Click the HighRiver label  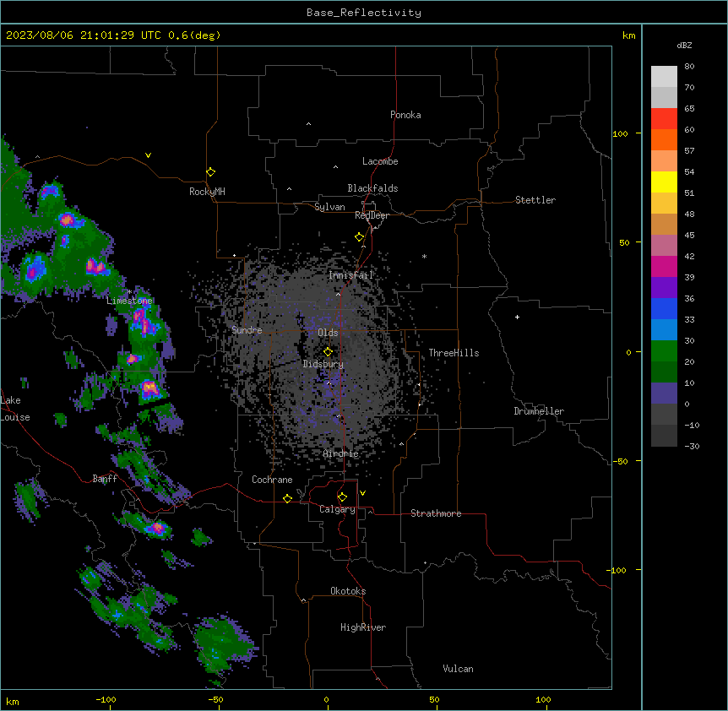[363, 627]
